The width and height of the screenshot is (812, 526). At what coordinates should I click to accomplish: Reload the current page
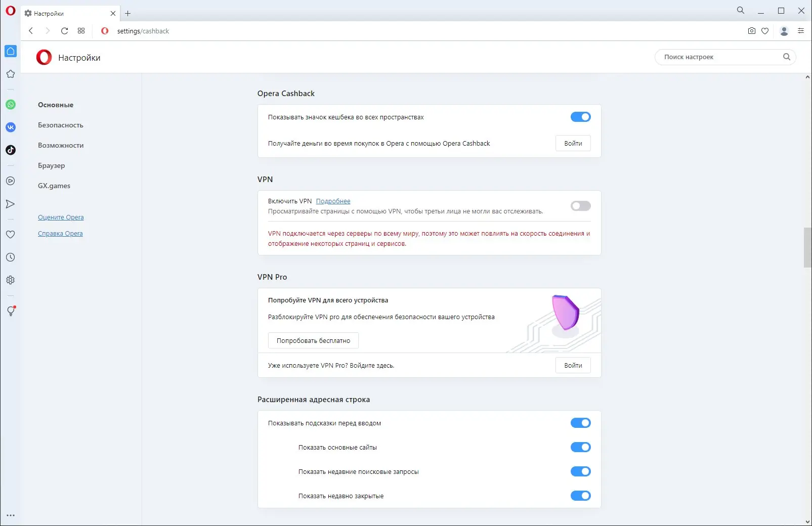tap(64, 31)
